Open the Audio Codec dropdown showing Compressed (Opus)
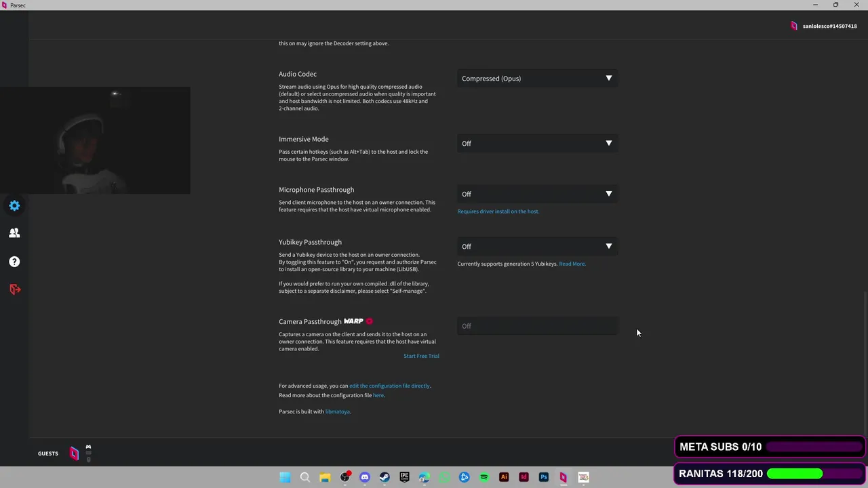The width and height of the screenshot is (868, 488). (537, 79)
